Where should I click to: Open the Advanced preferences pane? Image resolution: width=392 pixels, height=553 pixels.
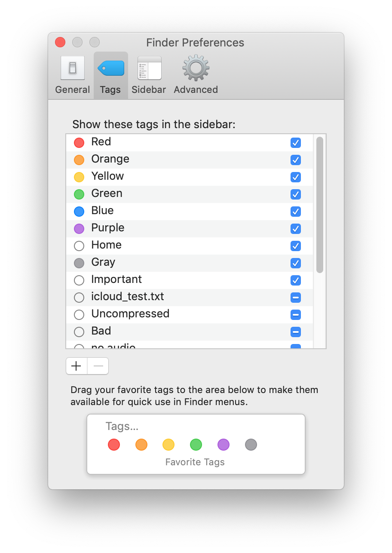point(196,73)
